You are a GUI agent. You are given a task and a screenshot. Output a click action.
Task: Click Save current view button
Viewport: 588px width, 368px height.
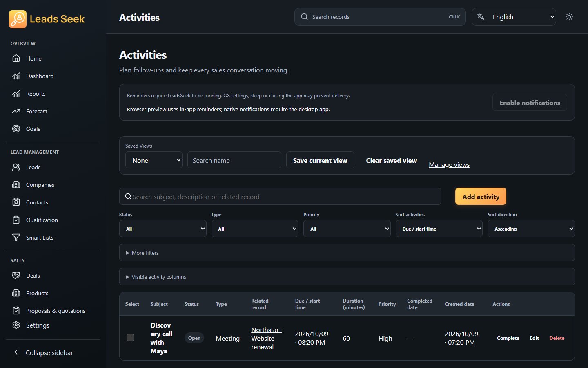320,160
